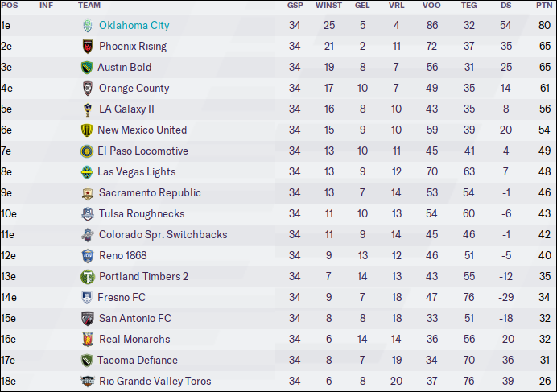The height and width of the screenshot is (392, 557).
Task: Open Colorado Spr. Switchbacks team link
Action: [163, 234]
